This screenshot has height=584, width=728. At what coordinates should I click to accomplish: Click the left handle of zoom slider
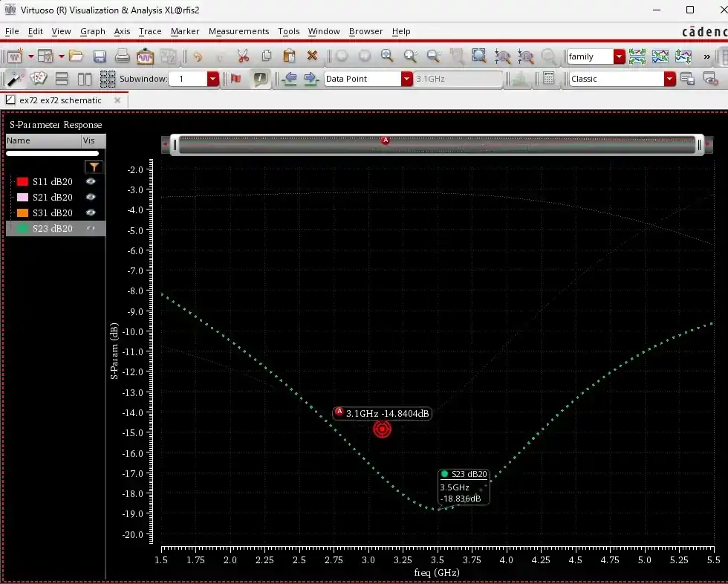175,145
